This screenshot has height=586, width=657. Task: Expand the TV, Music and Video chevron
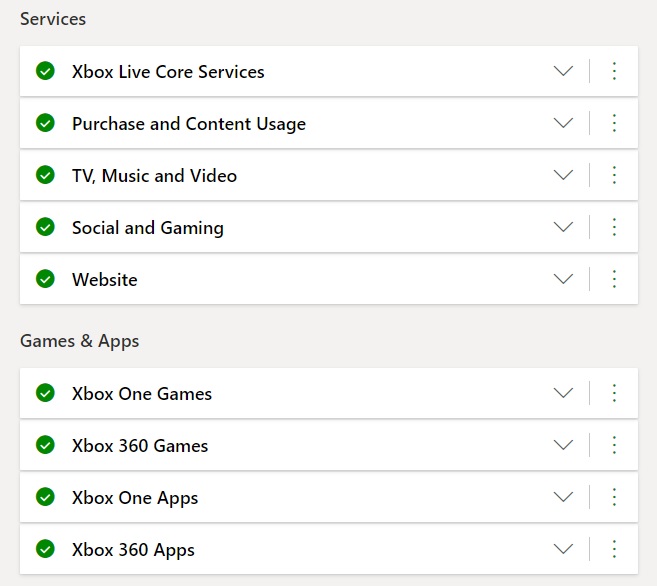click(x=563, y=175)
